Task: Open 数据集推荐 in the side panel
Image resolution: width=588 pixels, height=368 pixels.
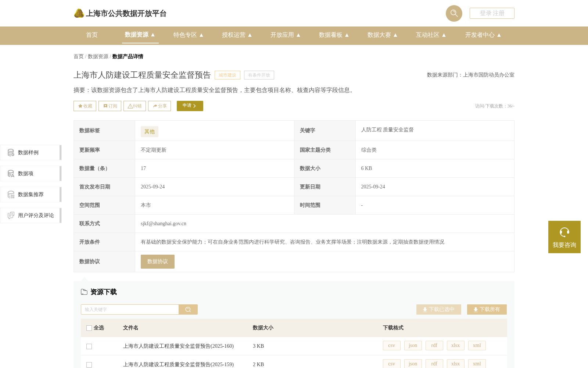Action: point(31,194)
